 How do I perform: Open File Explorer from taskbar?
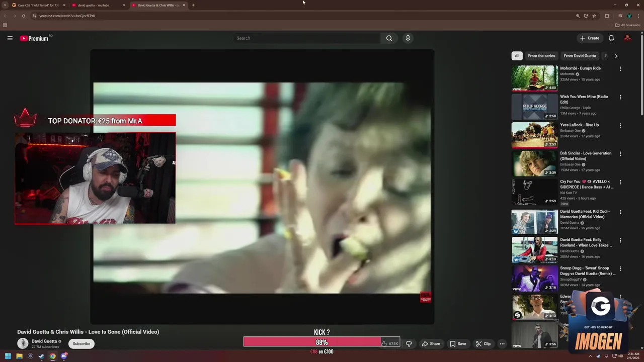19,356
